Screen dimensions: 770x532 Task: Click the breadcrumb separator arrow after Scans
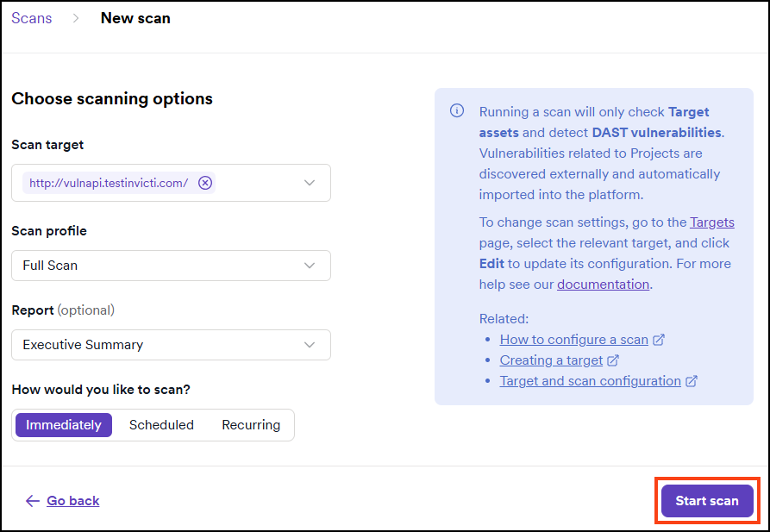pyautogui.click(x=76, y=17)
